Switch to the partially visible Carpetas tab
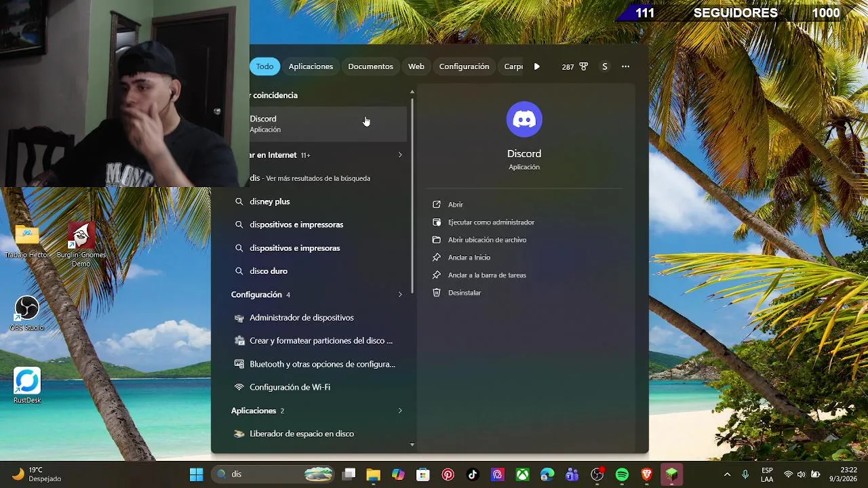Image resolution: width=868 pixels, height=488 pixels. [513, 66]
